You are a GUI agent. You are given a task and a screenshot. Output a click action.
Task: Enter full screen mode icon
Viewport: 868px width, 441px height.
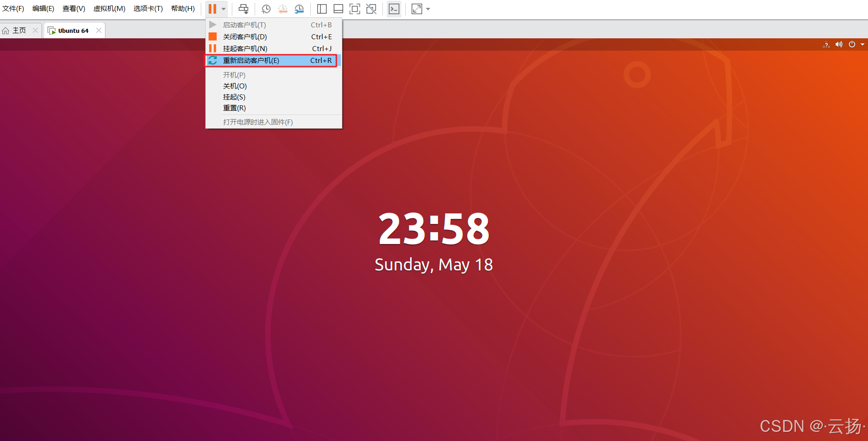(x=355, y=9)
